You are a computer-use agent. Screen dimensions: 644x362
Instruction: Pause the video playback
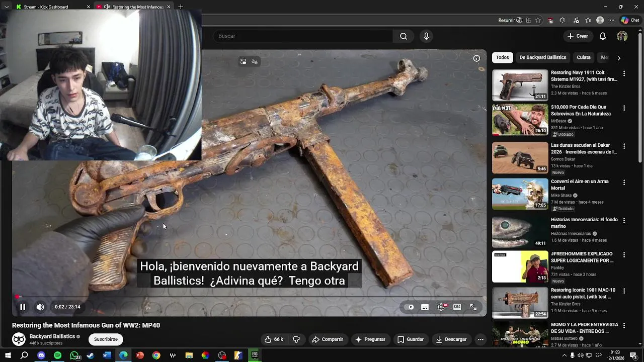click(23, 307)
